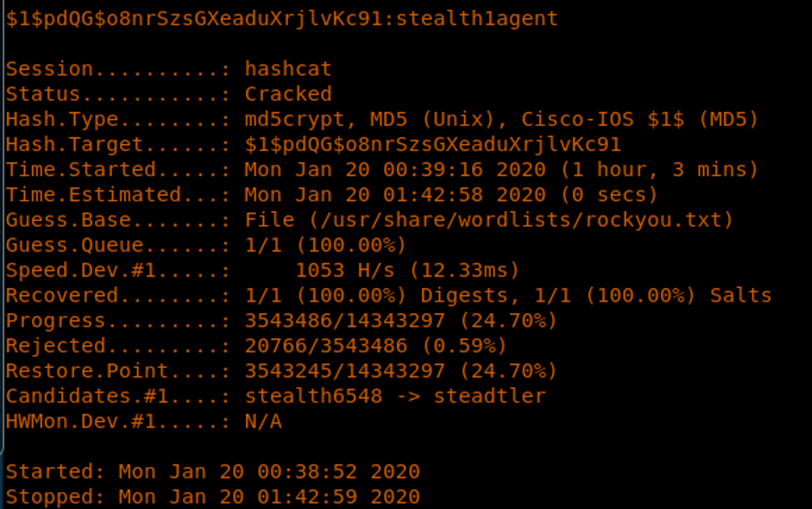Viewport: 812px width, 509px height.
Task: Click the candidate word steadtler
Action: 489,395
